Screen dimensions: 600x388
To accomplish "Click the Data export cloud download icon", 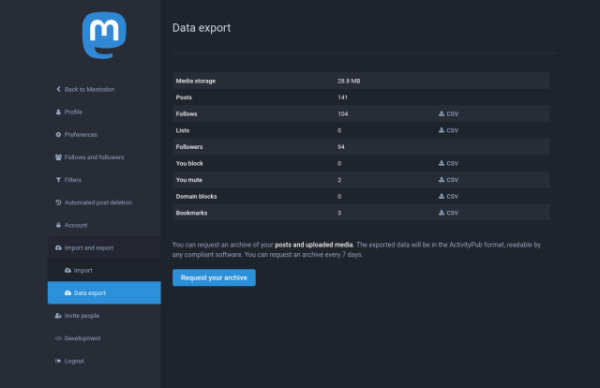I will pyautogui.click(x=68, y=293).
